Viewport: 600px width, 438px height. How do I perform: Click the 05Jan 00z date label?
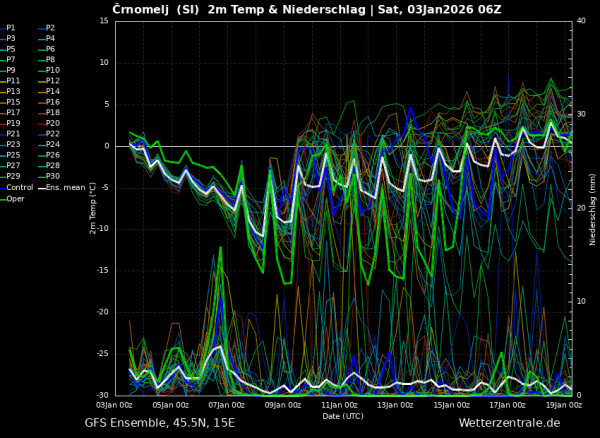pyautogui.click(x=171, y=405)
